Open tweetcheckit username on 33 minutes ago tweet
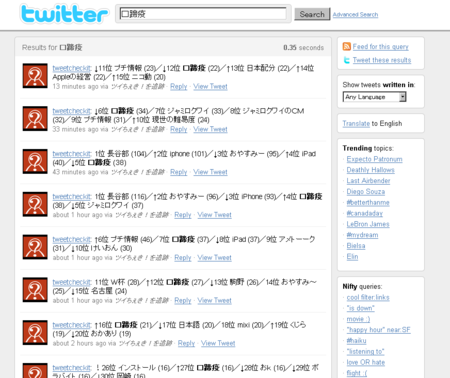The width and height of the screenshot is (450, 378). [x=72, y=111]
